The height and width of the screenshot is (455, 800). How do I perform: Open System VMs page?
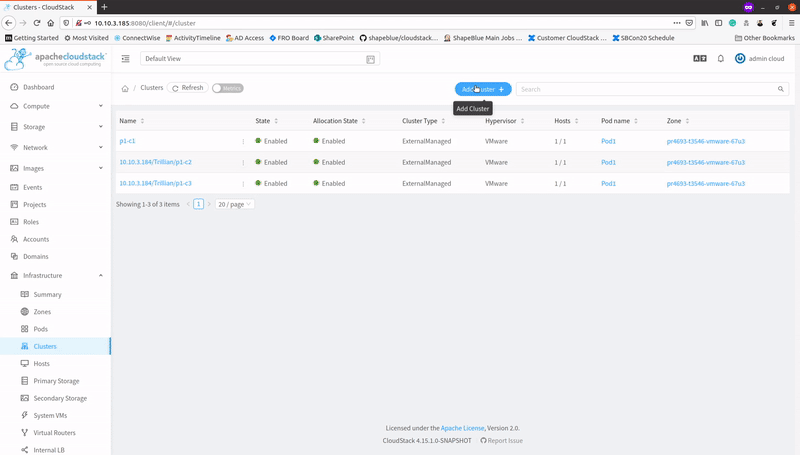[55, 416]
